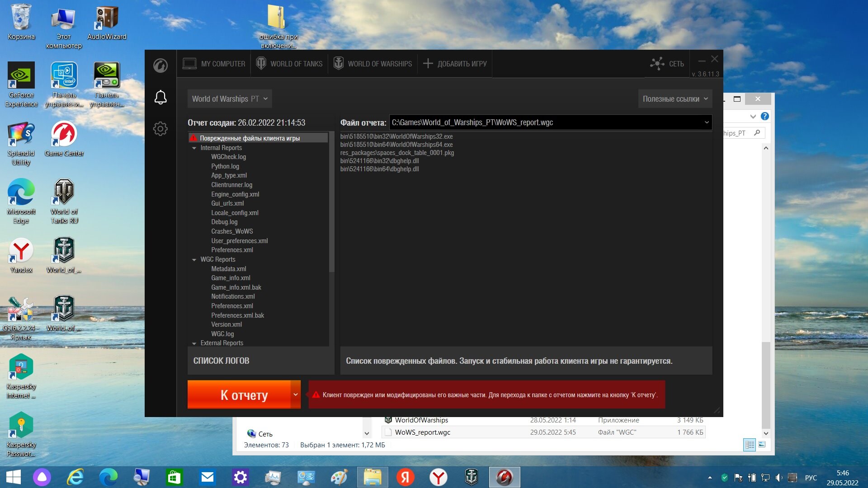Image resolution: width=868 pixels, height=488 pixels.
Task: Click the WGCheck logo icon in the sidebar
Action: [x=160, y=66]
